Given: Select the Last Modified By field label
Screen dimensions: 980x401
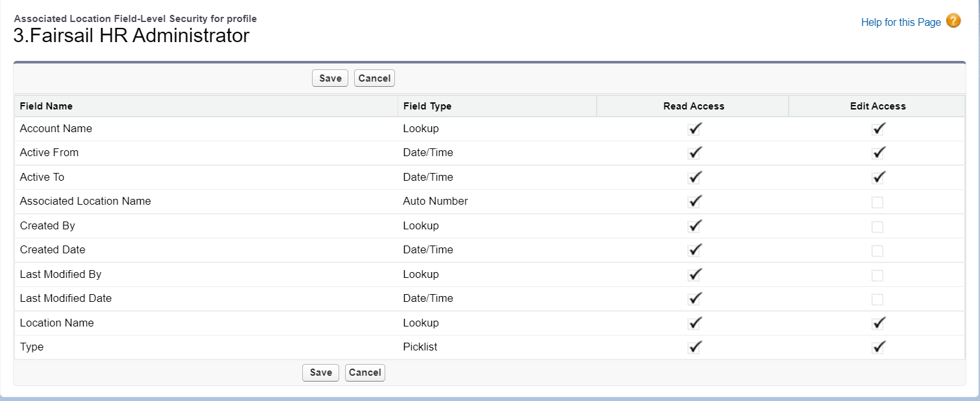Looking at the screenshot, I should (x=61, y=274).
